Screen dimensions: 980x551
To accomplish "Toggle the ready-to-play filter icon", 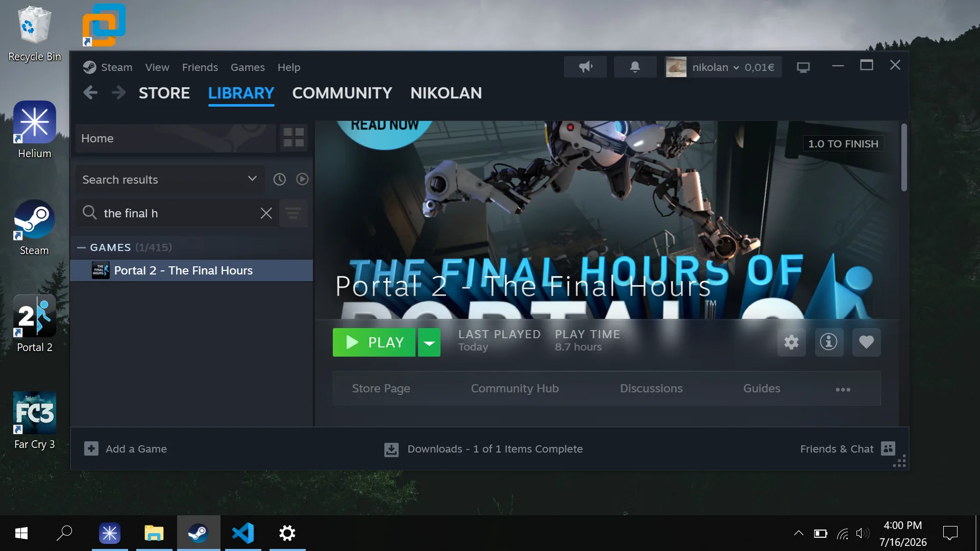I will click(302, 179).
